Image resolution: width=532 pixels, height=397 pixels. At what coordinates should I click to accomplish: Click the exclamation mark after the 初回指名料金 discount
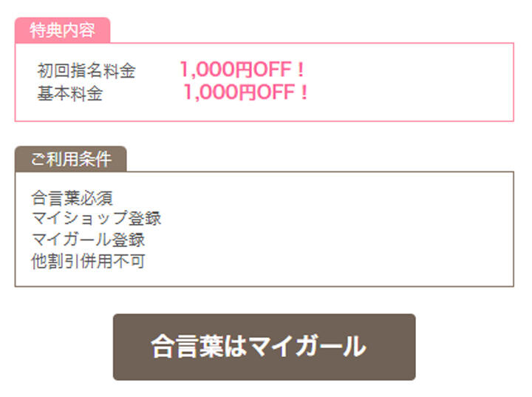tap(299, 70)
